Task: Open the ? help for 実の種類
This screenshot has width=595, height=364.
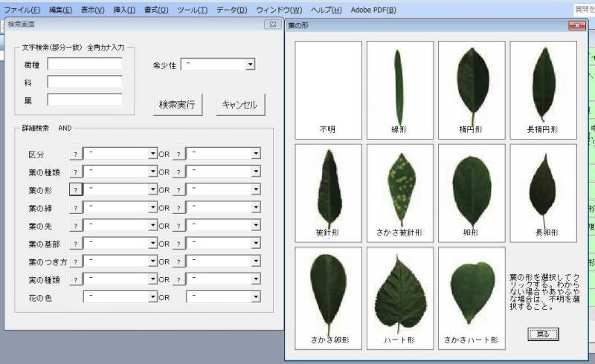Action: (x=75, y=279)
